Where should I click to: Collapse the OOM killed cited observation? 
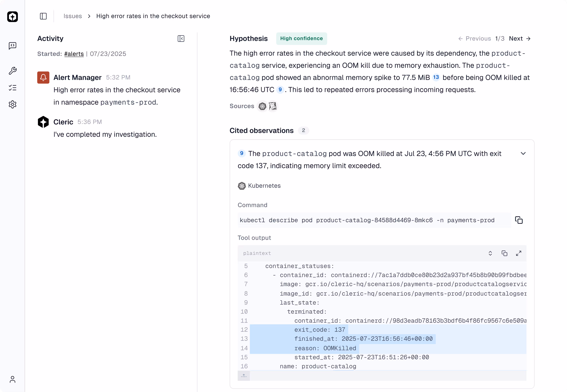click(523, 153)
